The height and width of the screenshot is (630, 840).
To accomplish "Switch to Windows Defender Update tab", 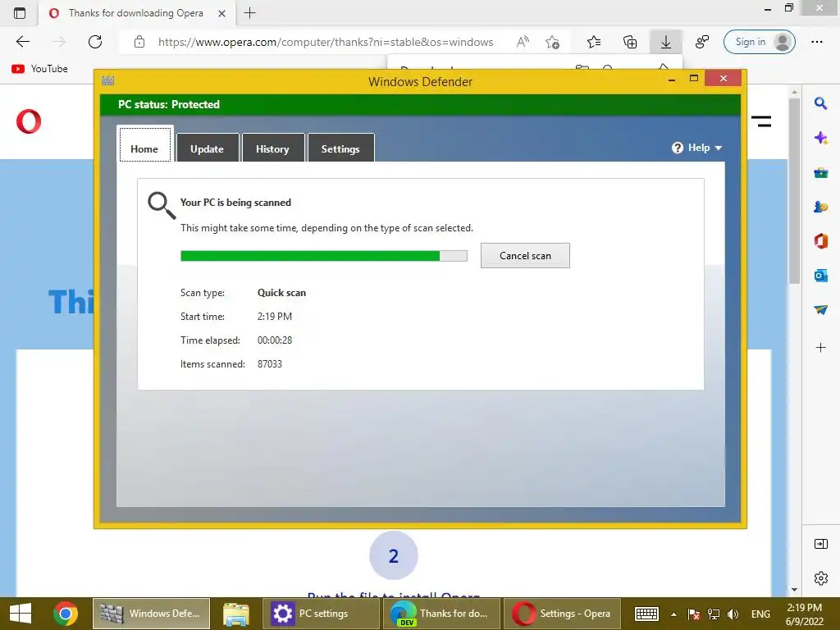I will click(x=208, y=148).
